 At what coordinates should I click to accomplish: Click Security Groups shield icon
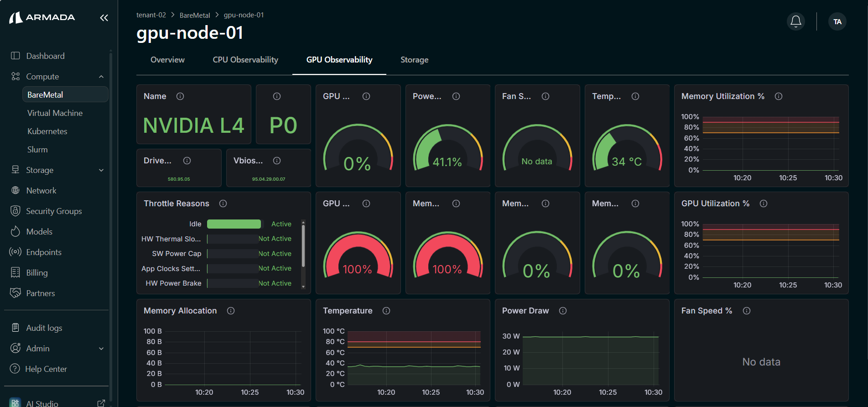16,211
